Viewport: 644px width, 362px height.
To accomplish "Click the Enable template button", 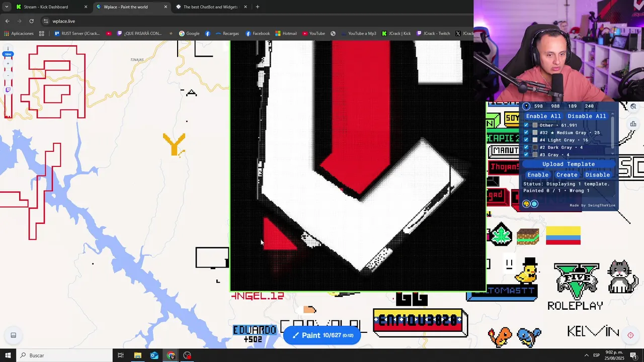I will (x=538, y=175).
